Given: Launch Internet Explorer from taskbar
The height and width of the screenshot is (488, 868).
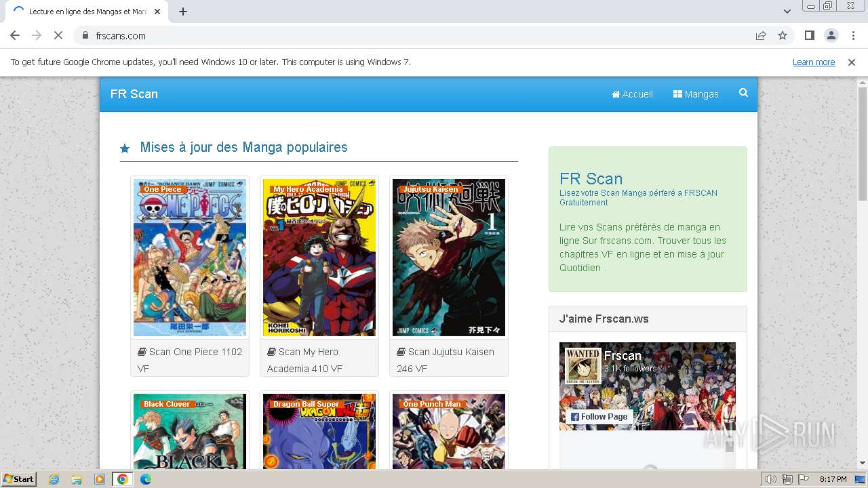Looking at the screenshot, I should coord(54,479).
